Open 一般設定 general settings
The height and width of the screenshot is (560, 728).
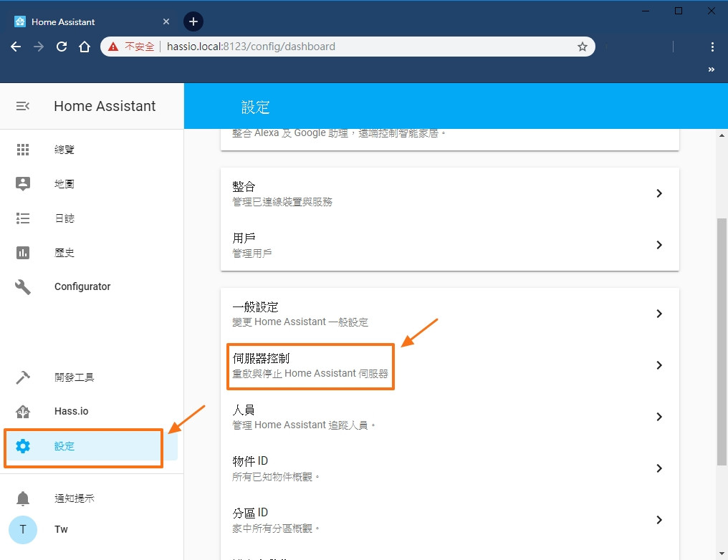point(449,314)
